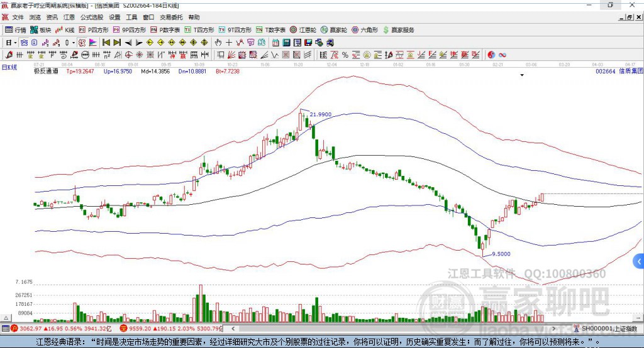Open the 公式选股 menu
The width and height of the screenshot is (644, 348).
click(92, 17)
